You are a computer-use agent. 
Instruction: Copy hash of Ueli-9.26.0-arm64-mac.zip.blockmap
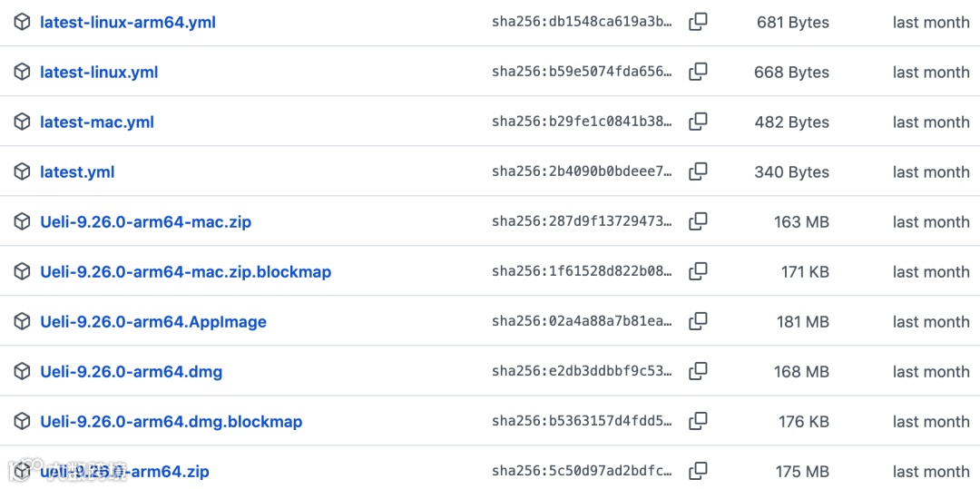[x=698, y=272]
